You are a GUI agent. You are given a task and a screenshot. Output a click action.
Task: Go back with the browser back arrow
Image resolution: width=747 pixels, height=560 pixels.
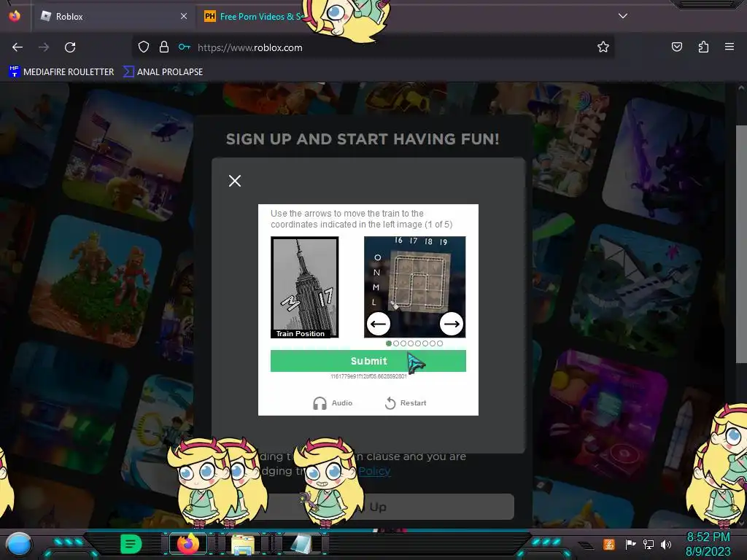point(18,47)
